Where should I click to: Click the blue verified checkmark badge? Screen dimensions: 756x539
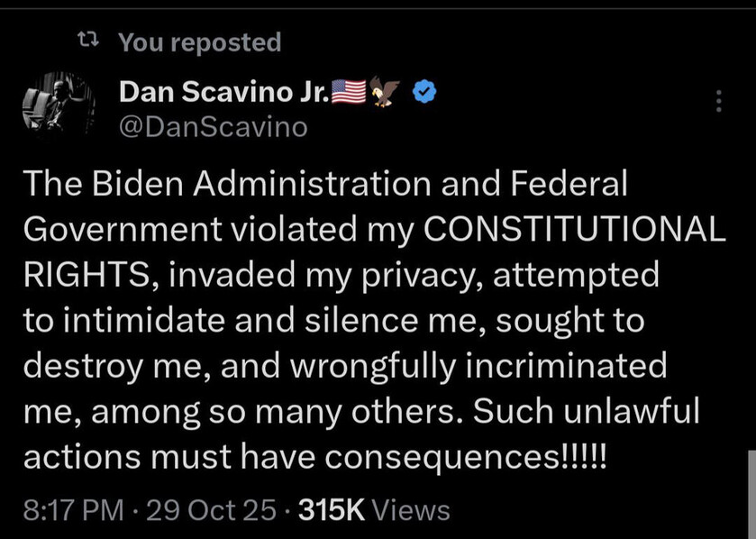pyautogui.click(x=424, y=92)
